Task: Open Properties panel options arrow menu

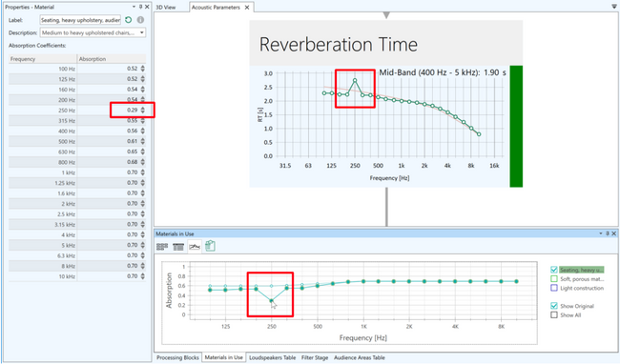Action: coord(134,7)
